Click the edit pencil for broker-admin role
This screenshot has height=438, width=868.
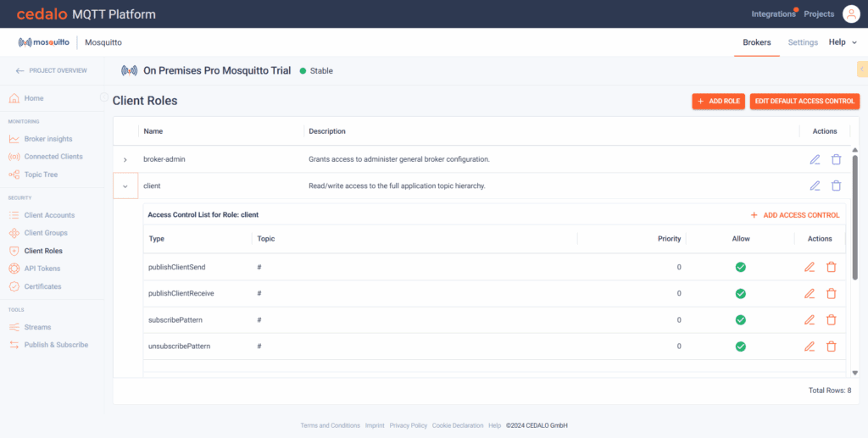pos(815,159)
